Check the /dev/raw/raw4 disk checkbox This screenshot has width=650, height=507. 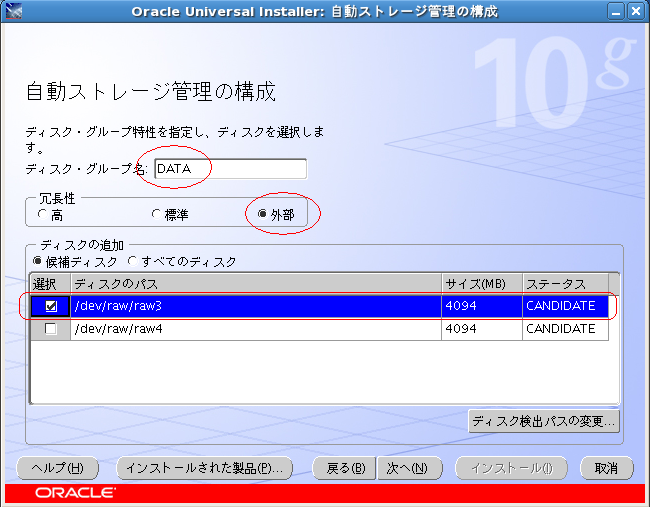51,329
